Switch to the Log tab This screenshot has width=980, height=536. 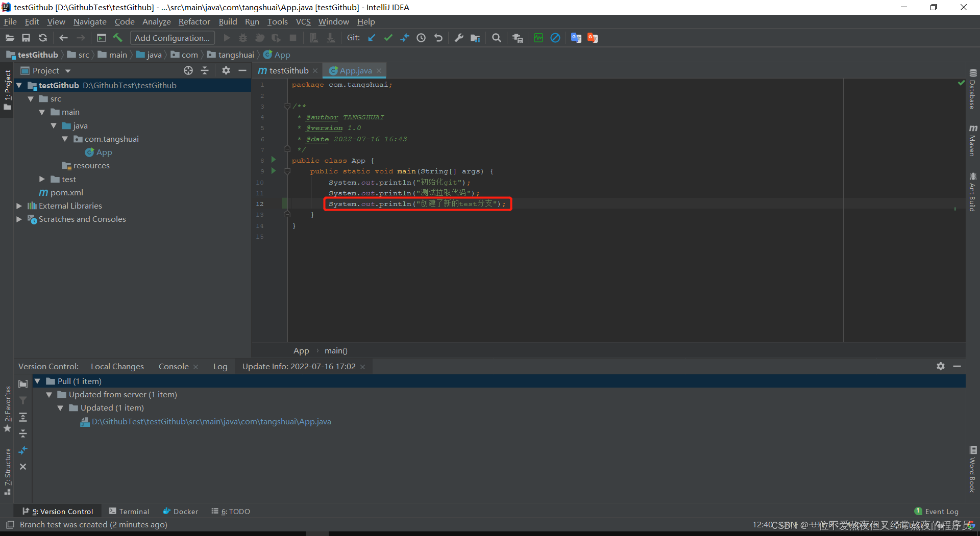pyautogui.click(x=220, y=366)
